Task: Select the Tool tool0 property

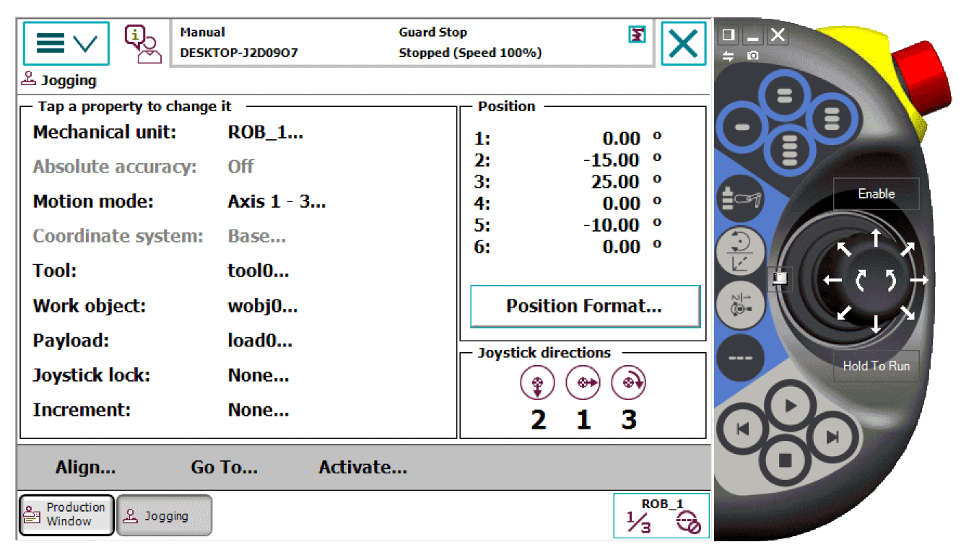Action: tap(258, 271)
